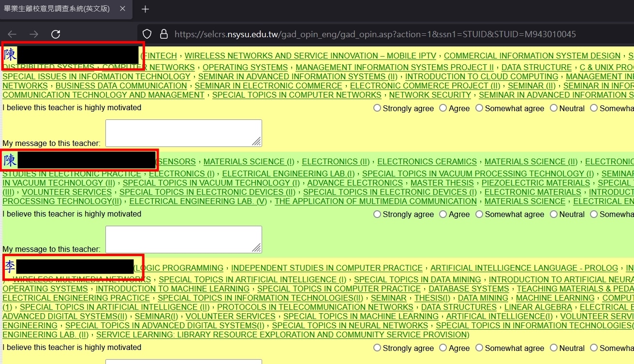This screenshot has width=634, height=364.
Task: Open the DATABASE SYSTEMS link
Action: 469,289
